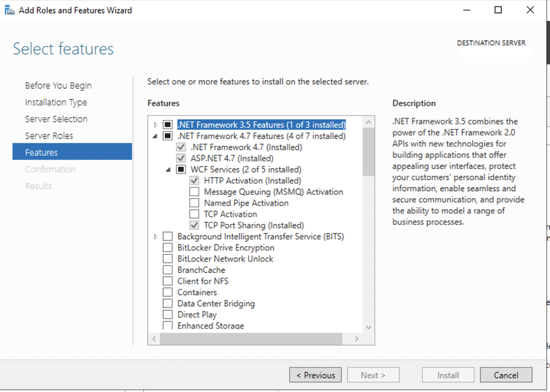The height and width of the screenshot is (392, 550).
Task: Select 'ASP.NET 4.7 (Installed)' row text
Action: coord(232,158)
